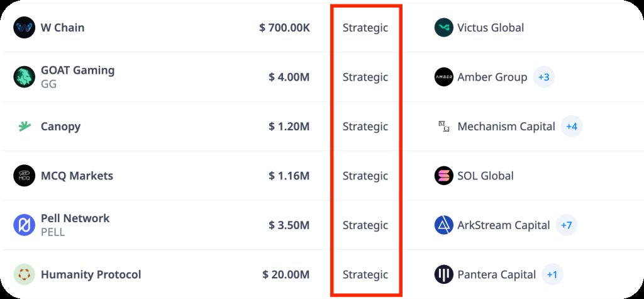Open the SOL Global investor link
The width and height of the screenshot is (644, 299).
point(485,176)
